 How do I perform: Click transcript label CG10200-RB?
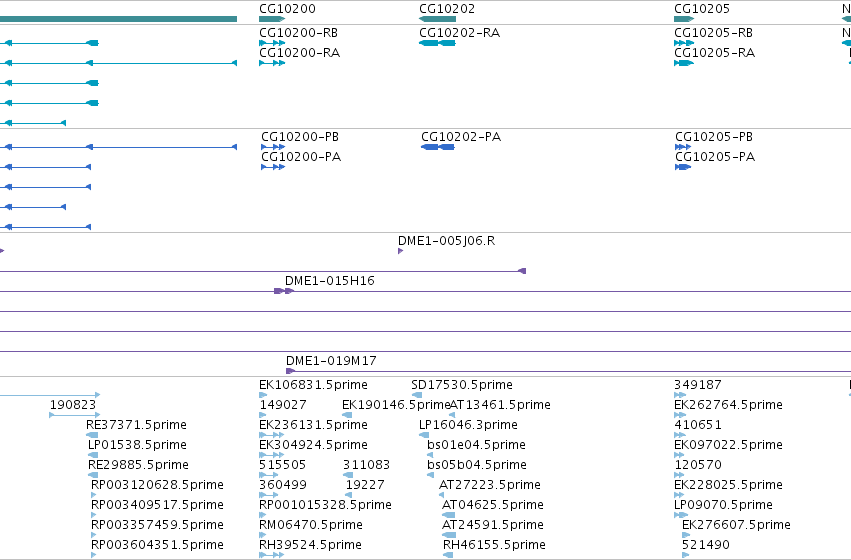tap(299, 33)
